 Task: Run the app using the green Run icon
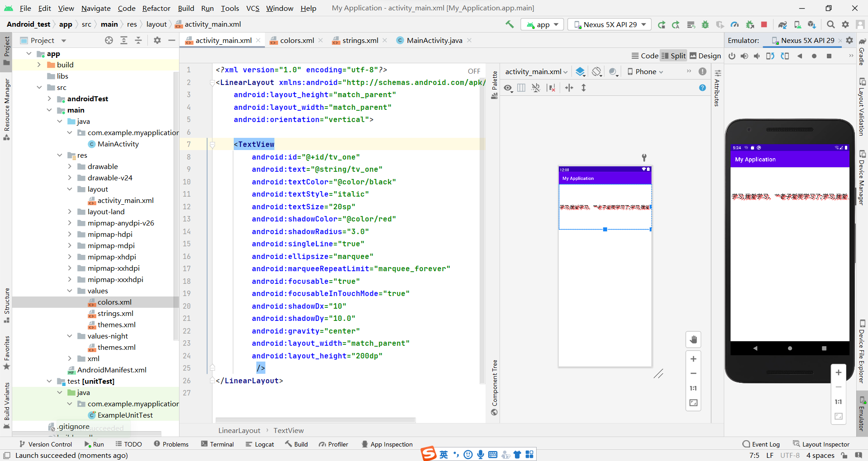(661, 24)
